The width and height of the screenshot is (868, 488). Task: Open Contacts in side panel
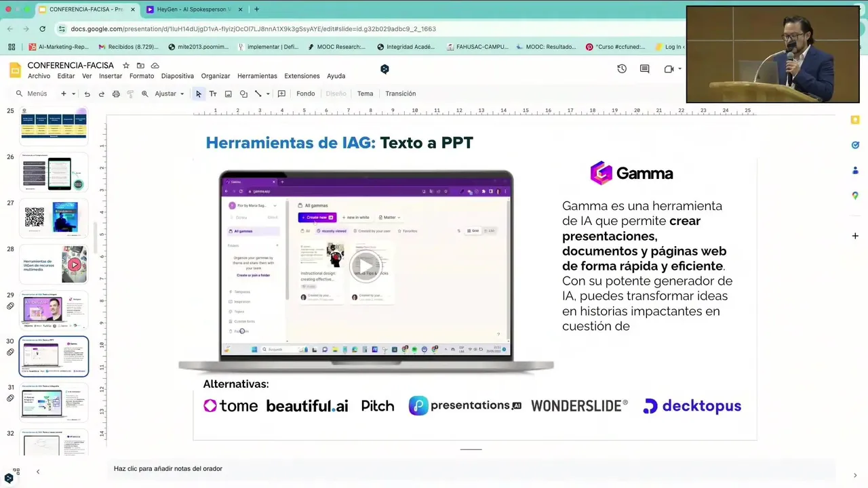pyautogui.click(x=855, y=170)
